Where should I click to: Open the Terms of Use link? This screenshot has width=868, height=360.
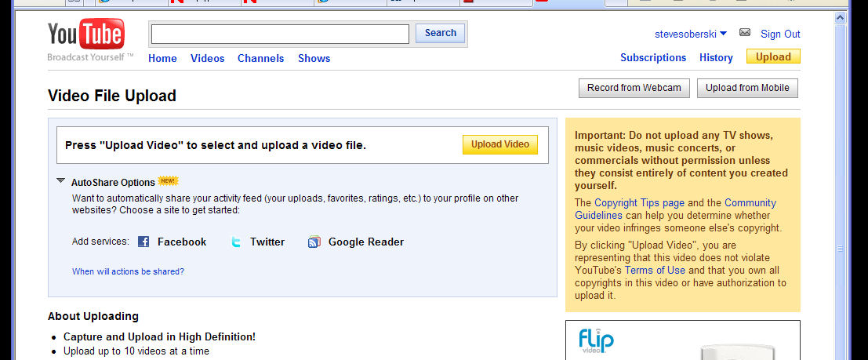click(655, 271)
